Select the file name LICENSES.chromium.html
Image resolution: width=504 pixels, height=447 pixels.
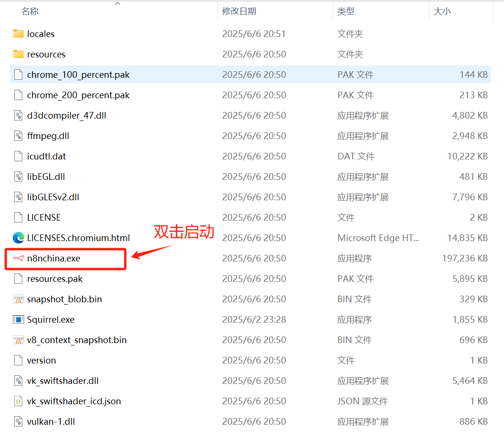tap(78, 238)
